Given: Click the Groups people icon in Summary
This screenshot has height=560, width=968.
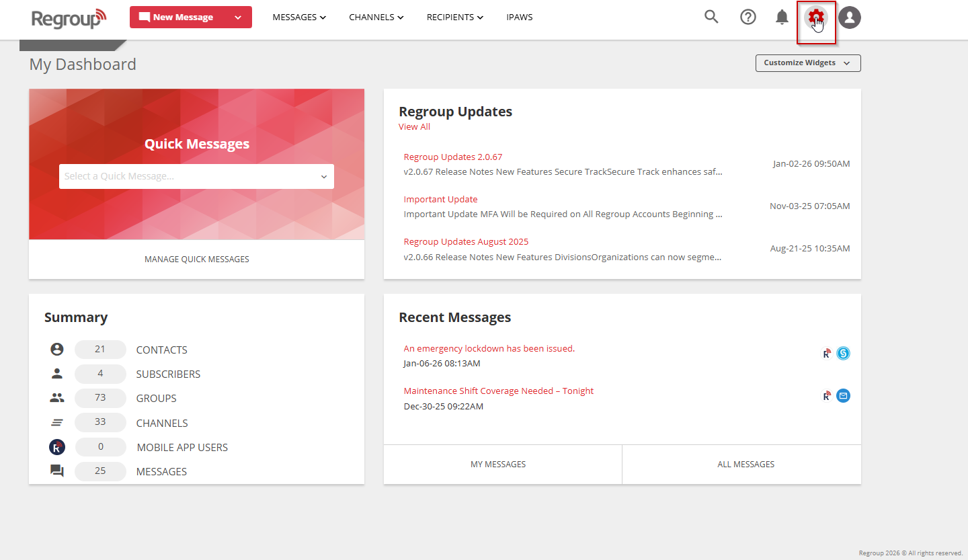Looking at the screenshot, I should (57, 398).
